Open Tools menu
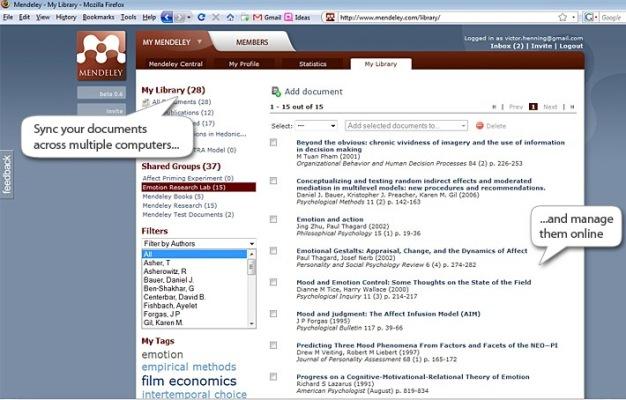Image resolution: width=626 pixels, height=400 pixels. pos(129,17)
